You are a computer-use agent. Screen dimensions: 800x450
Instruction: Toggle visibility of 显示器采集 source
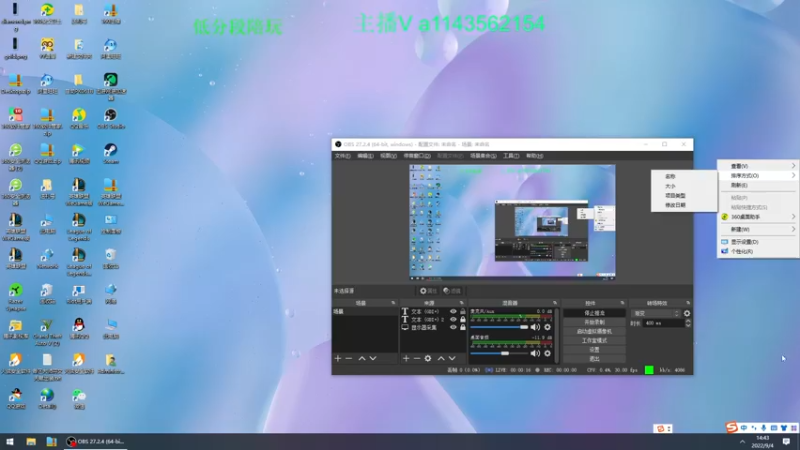[453, 328]
